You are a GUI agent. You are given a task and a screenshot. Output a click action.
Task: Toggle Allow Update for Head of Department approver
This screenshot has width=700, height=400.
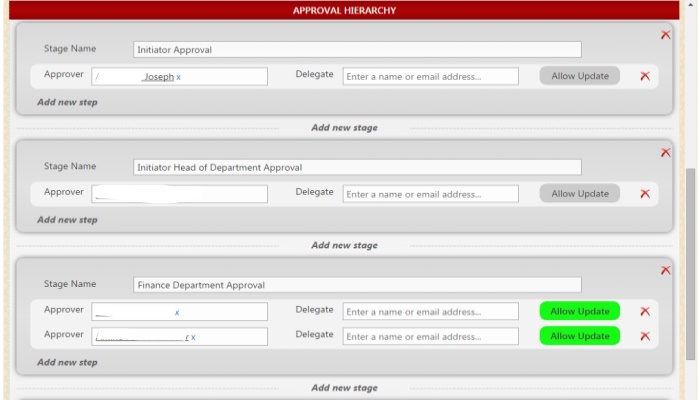pyautogui.click(x=580, y=194)
